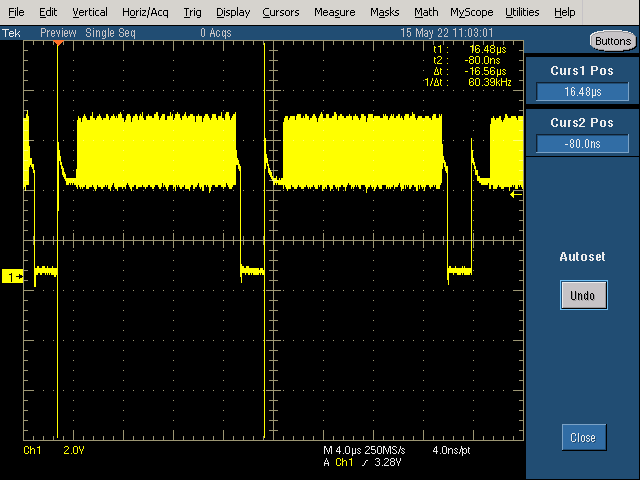Open the Vertical menu
The image size is (640, 480).
(x=90, y=12)
